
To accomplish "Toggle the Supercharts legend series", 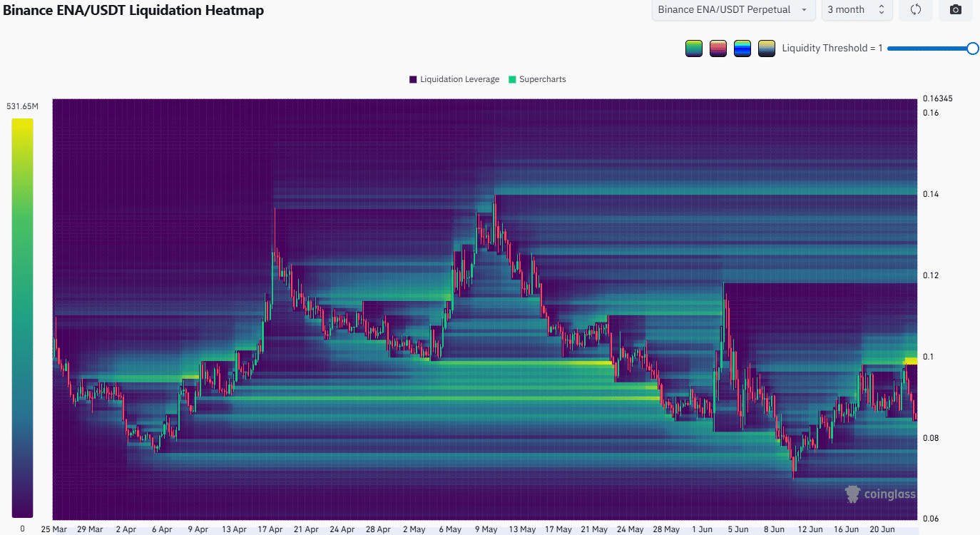I will point(537,79).
